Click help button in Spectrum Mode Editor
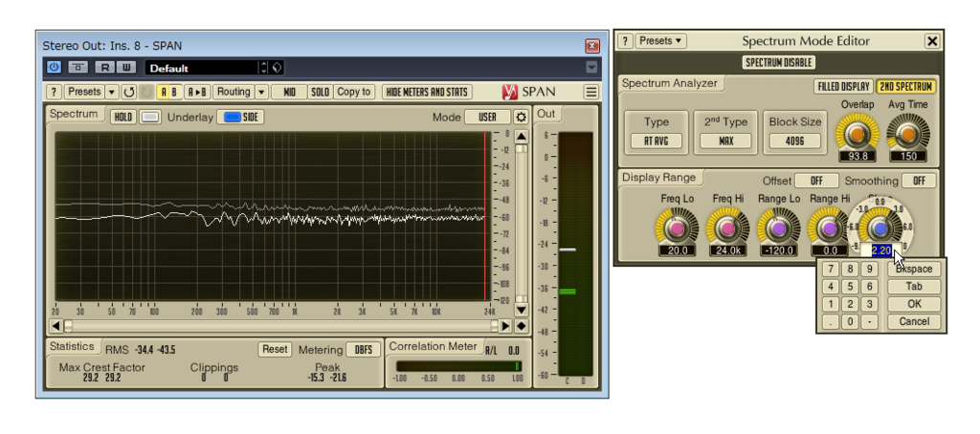Screen dimensions: 980x434 (625, 41)
